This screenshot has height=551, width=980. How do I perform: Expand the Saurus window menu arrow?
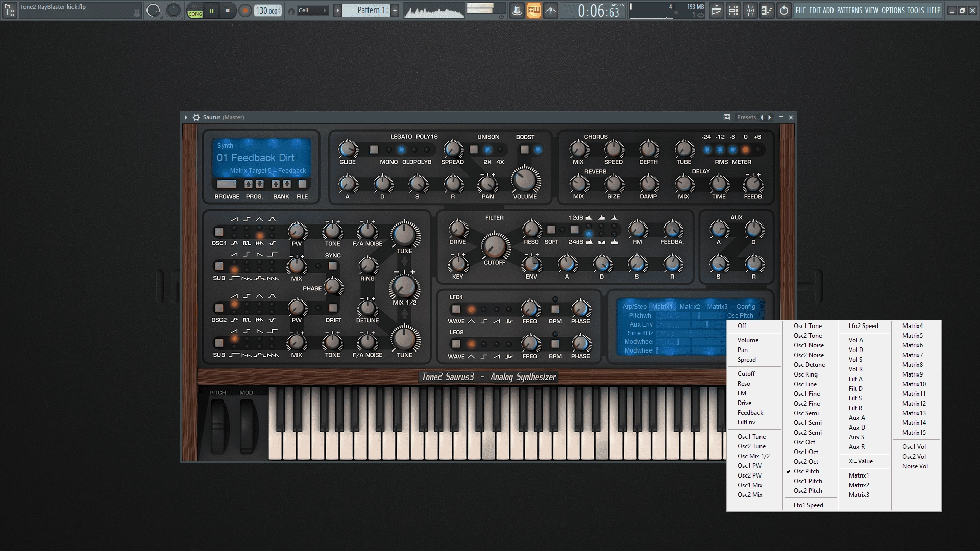point(186,117)
